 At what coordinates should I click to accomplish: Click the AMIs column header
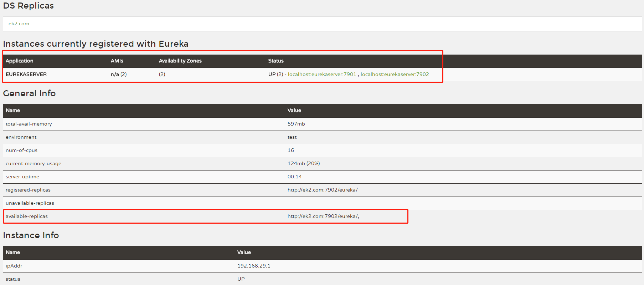click(117, 61)
